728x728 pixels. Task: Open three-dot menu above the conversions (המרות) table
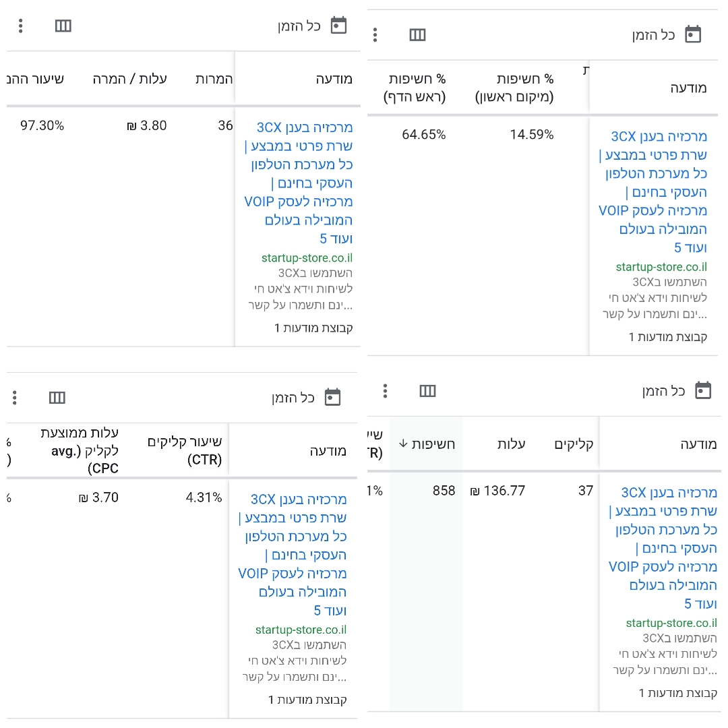point(21,26)
